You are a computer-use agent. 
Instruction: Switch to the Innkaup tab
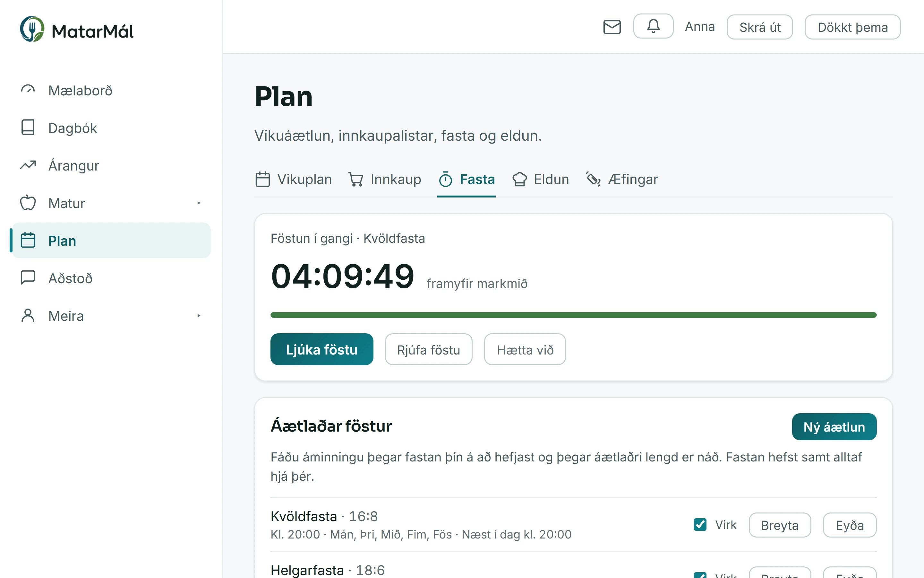tap(384, 180)
